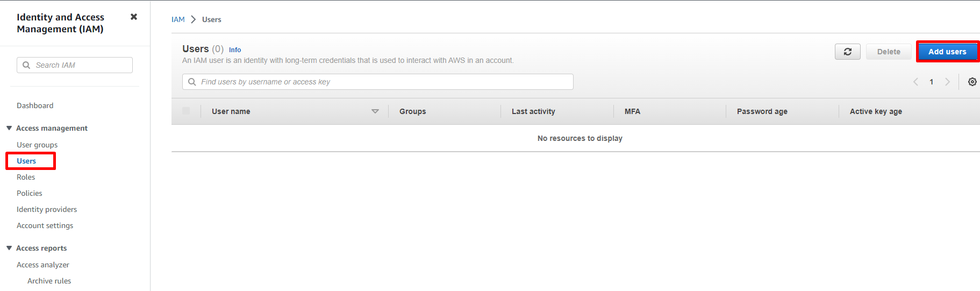Collapse the Access reports section
980x291 pixels.
9,248
